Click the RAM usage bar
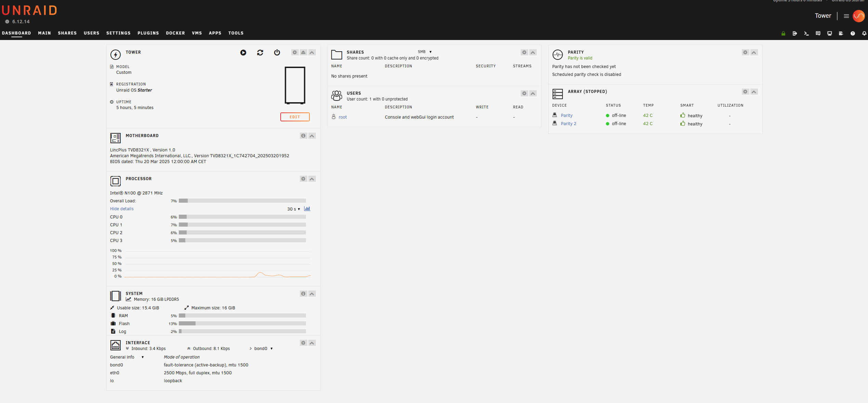The width and height of the screenshot is (868, 403). [242, 316]
